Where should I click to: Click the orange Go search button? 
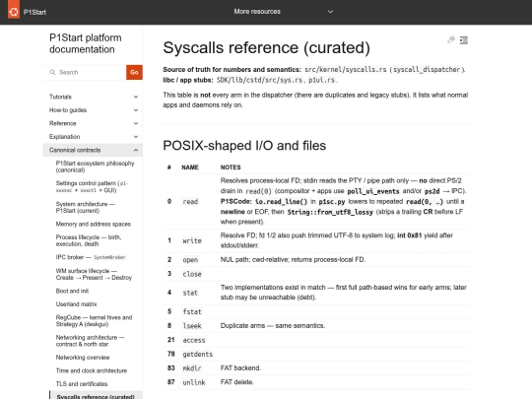[x=134, y=72]
